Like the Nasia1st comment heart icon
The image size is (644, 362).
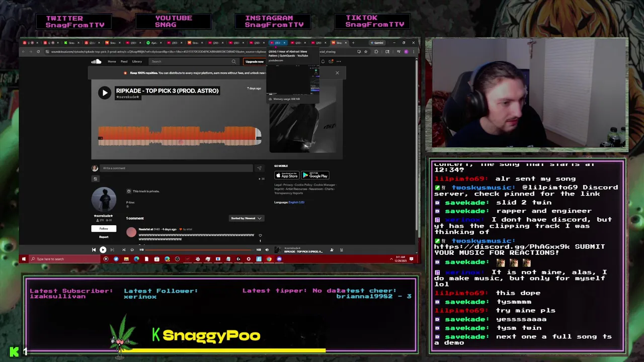coord(260,235)
